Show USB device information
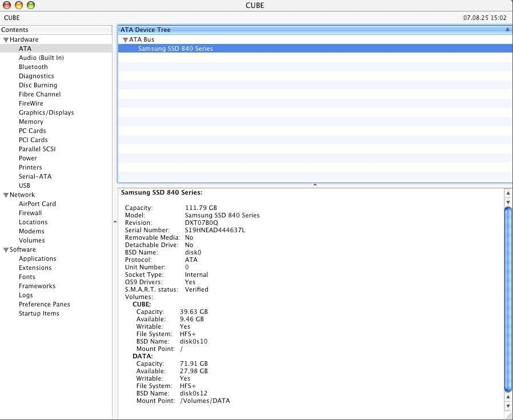Viewport: 513px width, 420px height. pyautogui.click(x=24, y=185)
